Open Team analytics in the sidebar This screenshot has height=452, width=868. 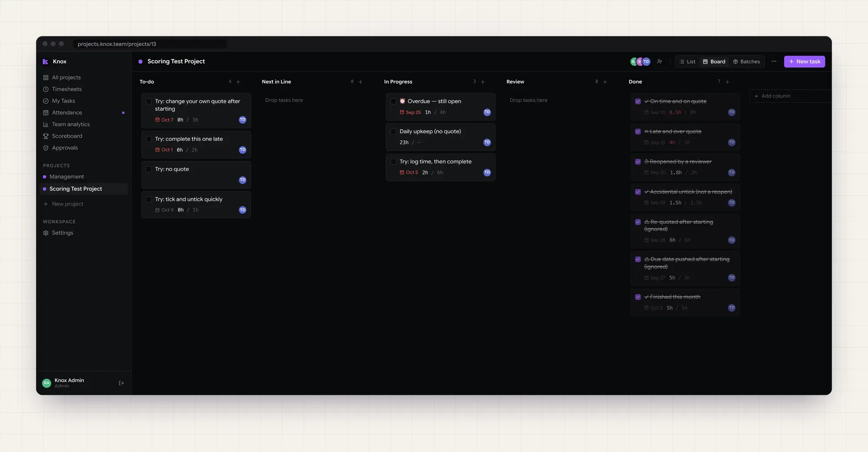(84, 124)
